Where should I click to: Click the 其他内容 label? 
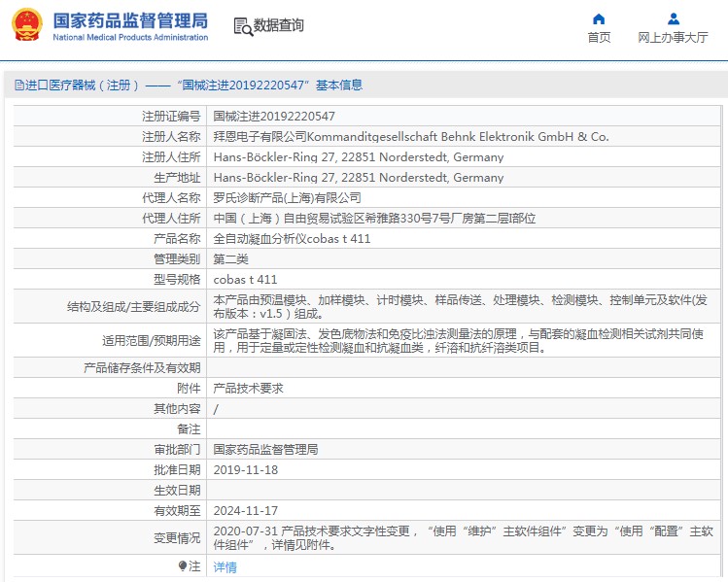pos(177,408)
